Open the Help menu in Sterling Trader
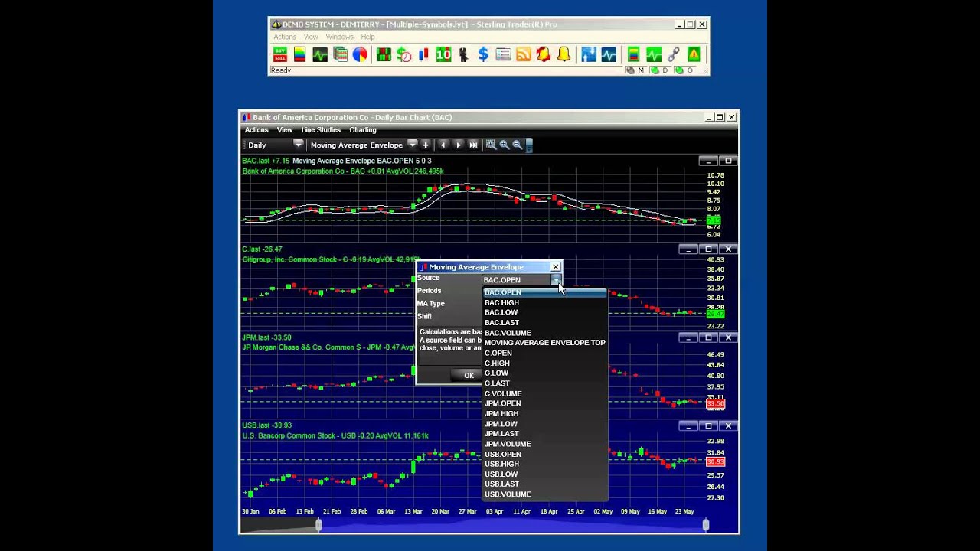 tap(367, 37)
